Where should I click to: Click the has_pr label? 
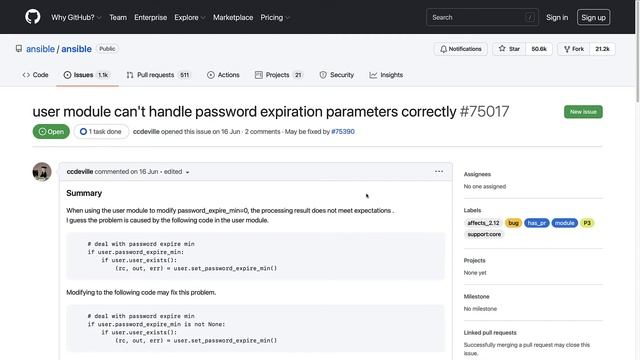(x=536, y=223)
